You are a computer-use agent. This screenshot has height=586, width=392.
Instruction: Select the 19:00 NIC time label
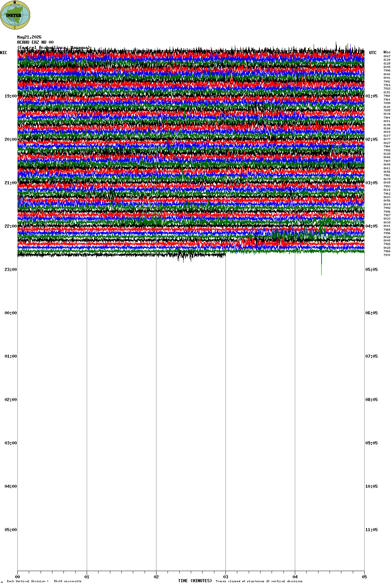point(10,96)
